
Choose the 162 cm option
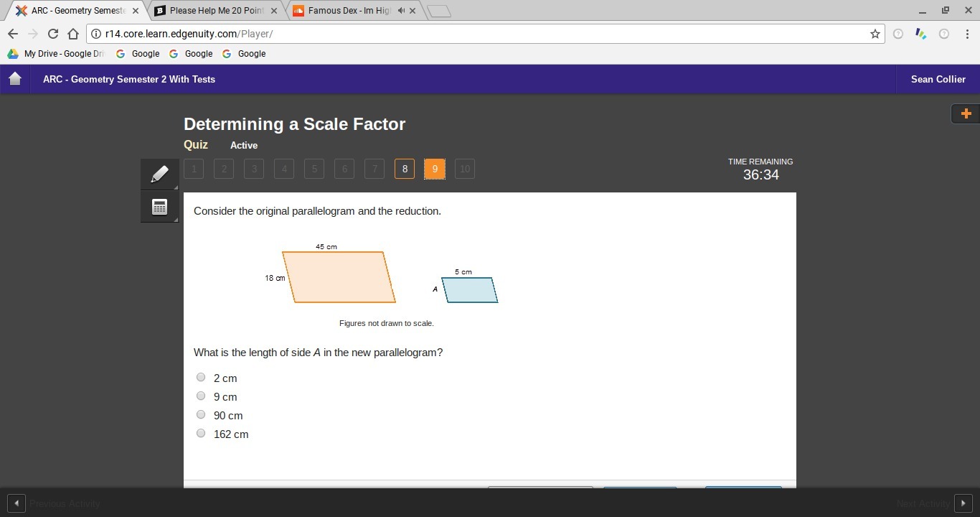click(201, 433)
